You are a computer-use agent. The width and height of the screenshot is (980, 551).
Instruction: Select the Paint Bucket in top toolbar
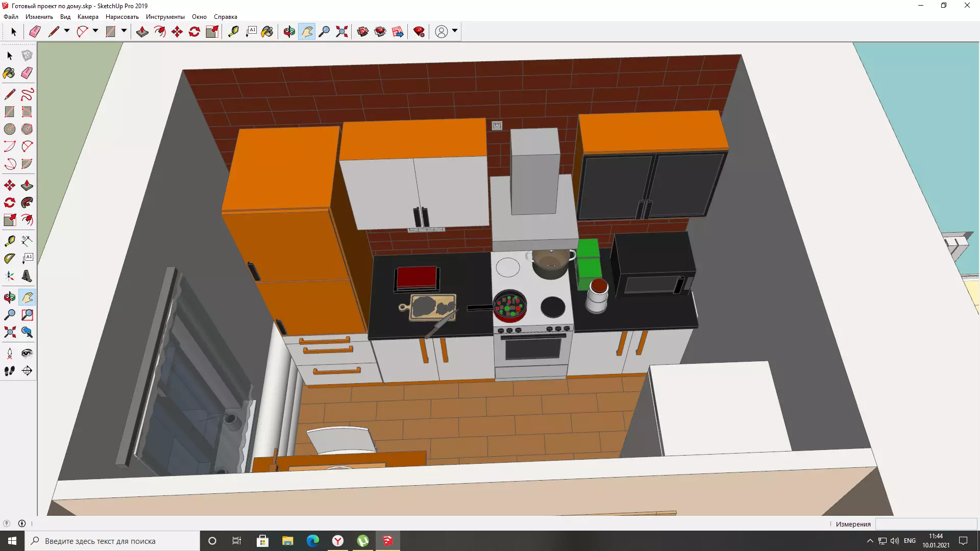click(267, 32)
